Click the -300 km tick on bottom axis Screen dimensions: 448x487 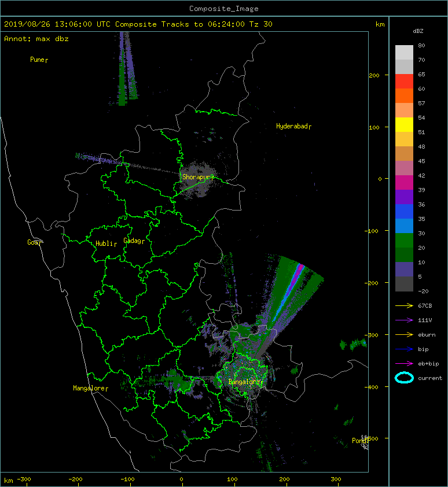24,479
